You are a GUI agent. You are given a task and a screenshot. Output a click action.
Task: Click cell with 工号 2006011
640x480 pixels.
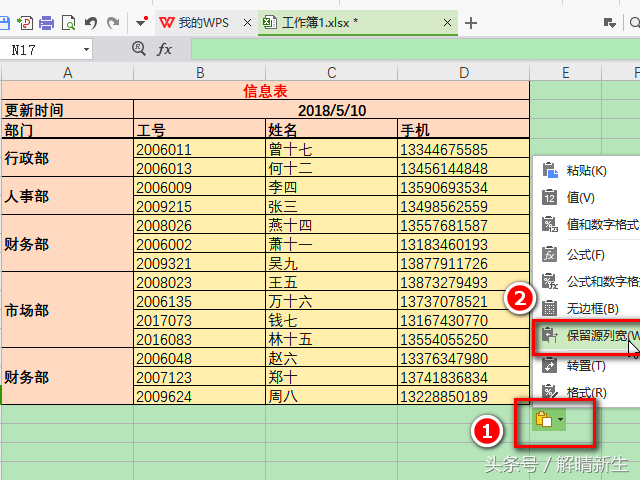point(200,149)
